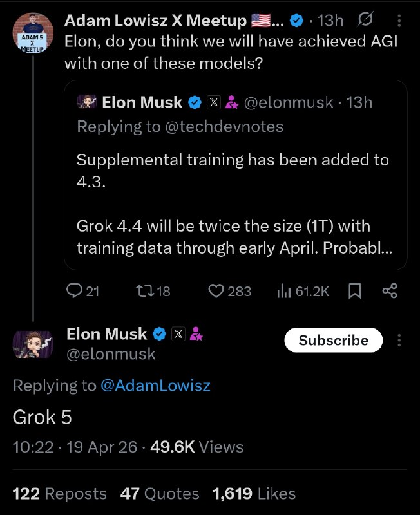
Task: Open the @elonmusk handle under the reply name
Action: pos(111,353)
